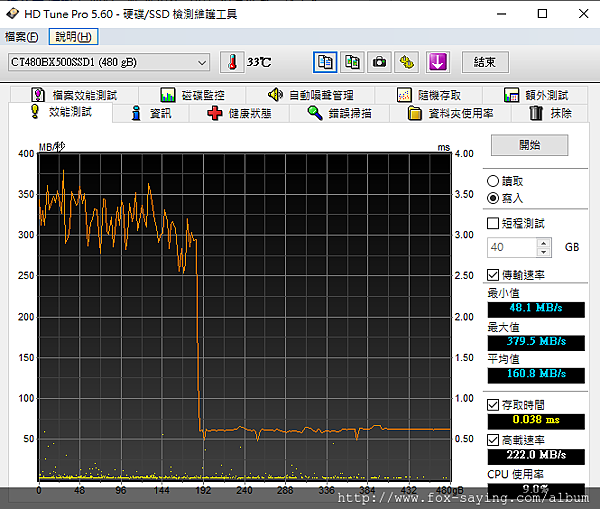600x509 pixels.
Task: Click the 結束 exit button
Action: pos(485,62)
